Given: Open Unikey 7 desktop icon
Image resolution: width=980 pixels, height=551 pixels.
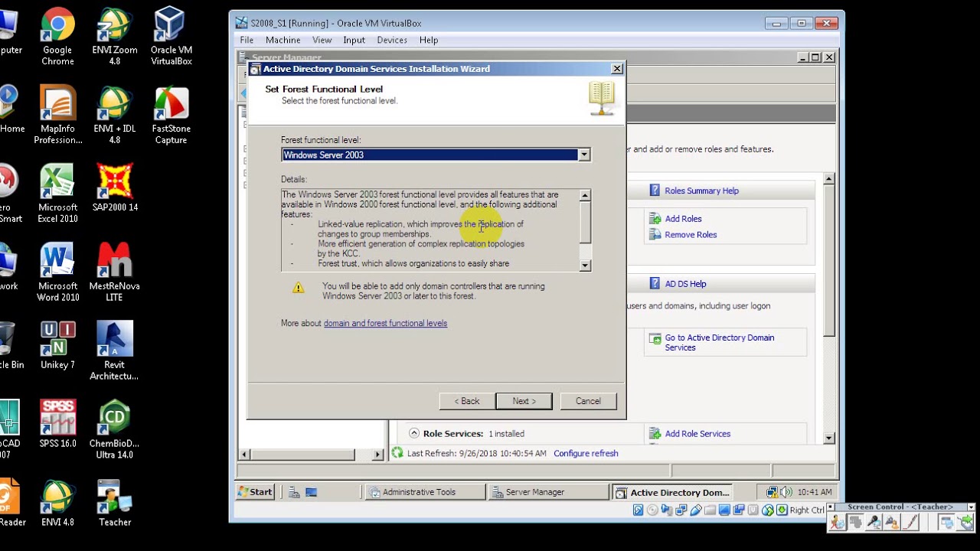Looking at the screenshot, I should pyautogui.click(x=57, y=346).
